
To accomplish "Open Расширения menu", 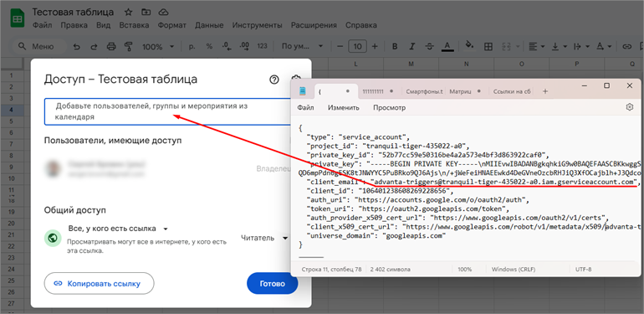I will coord(314,25).
